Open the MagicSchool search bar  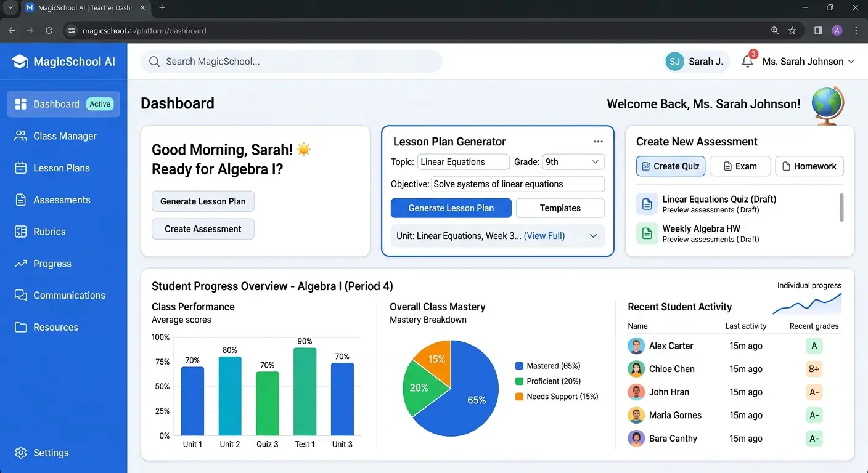point(291,61)
